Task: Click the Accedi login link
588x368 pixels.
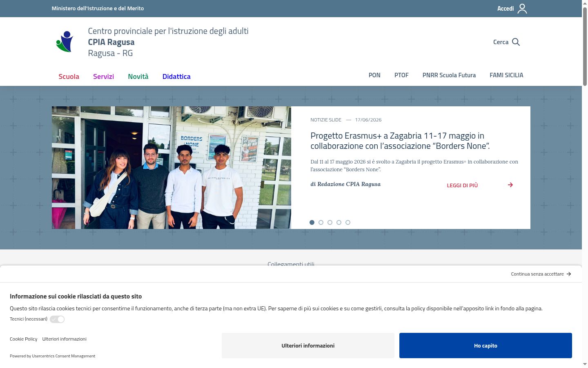Action: click(x=506, y=9)
